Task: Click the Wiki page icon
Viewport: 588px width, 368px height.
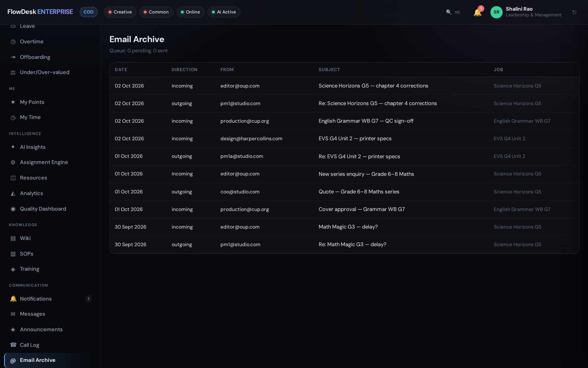Action: [x=13, y=238]
